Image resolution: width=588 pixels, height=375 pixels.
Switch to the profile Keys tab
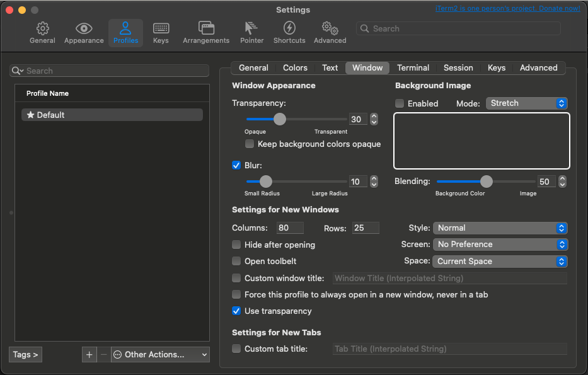(x=497, y=68)
